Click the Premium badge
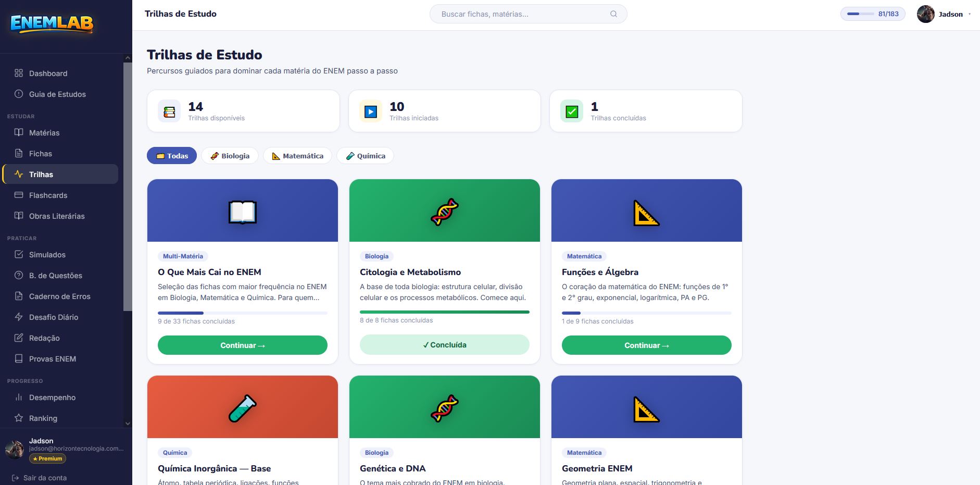The height and width of the screenshot is (485, 980). point(47,458)
